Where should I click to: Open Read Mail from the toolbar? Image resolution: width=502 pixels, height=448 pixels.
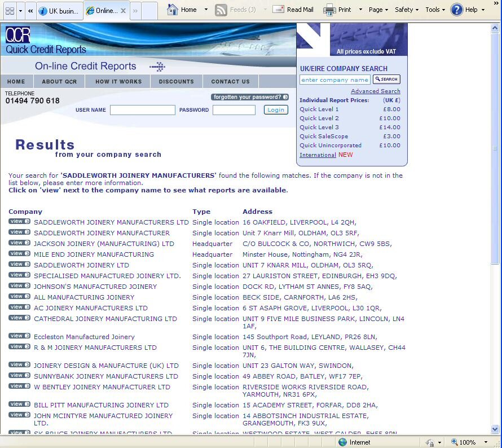coord(293,10)
